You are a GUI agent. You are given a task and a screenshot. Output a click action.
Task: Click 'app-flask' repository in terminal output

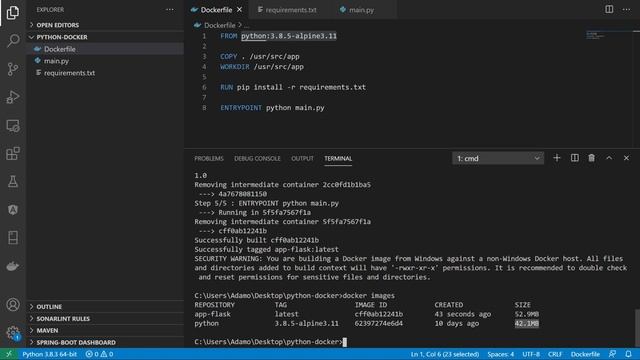[x=212, y=314]
